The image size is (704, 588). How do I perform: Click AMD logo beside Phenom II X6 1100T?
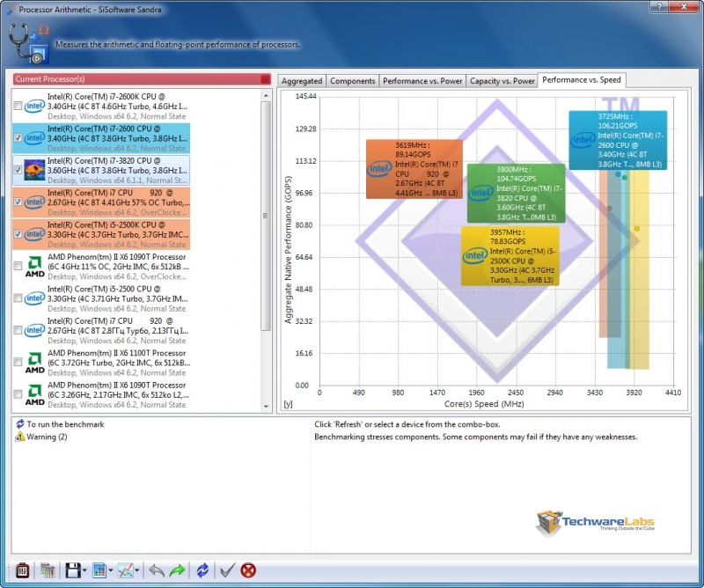click(x=34, y=363)
